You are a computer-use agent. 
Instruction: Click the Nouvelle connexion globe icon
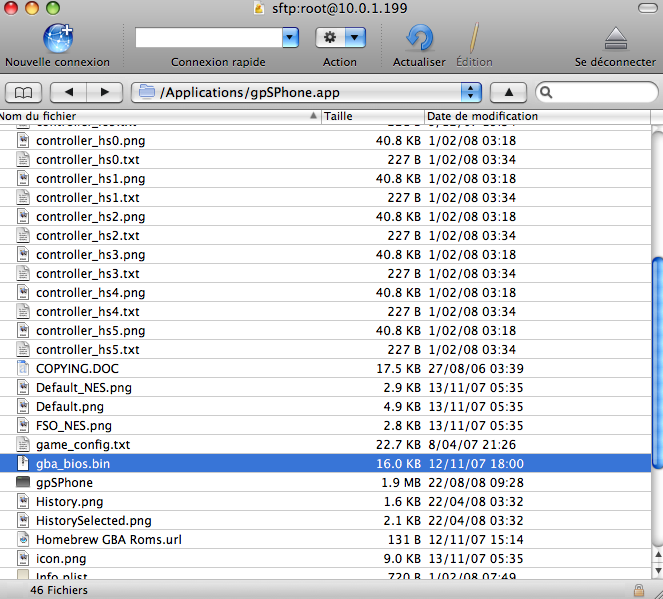pos(58,38)
